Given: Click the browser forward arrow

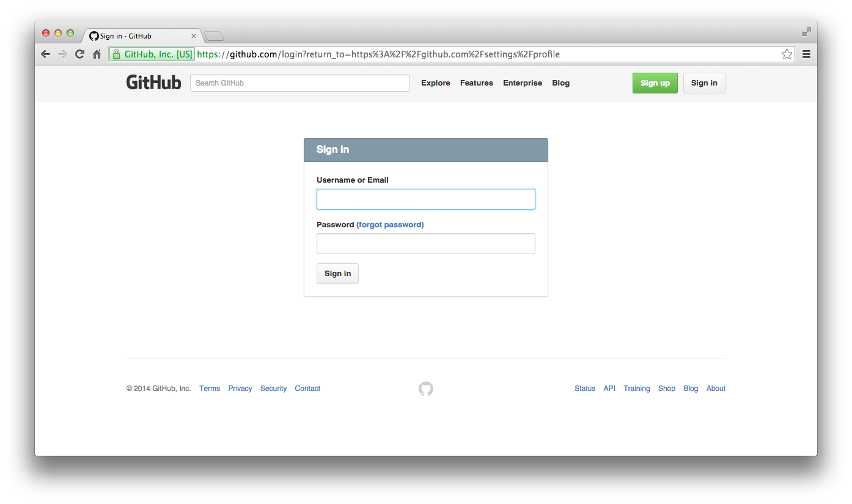Looking at the screenshot, I should click(62, 54).
